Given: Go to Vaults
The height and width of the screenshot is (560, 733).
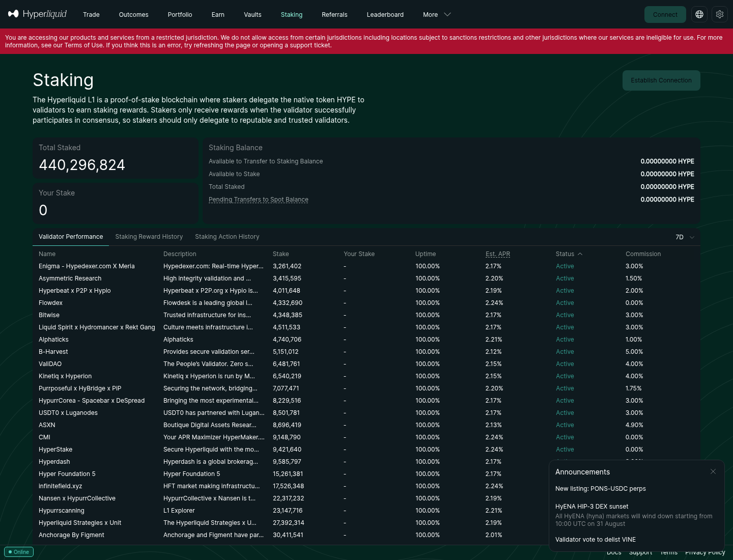Looking at the screenshot, I should [x=252, y=15].
